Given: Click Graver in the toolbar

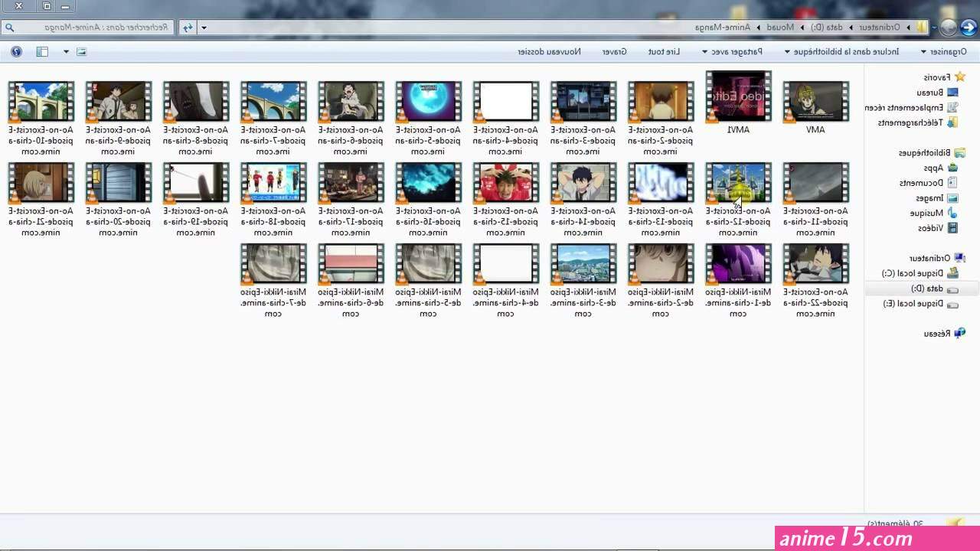Looking at the screenshot, I should tap(614, 51).
